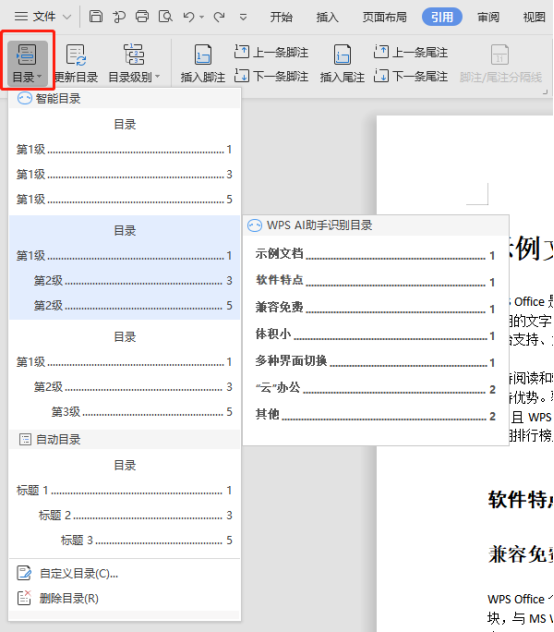Open the footnote settings dialog launcher
This screenshot has width=554, height=632.
pyautogui.click(x=546, y=92)
